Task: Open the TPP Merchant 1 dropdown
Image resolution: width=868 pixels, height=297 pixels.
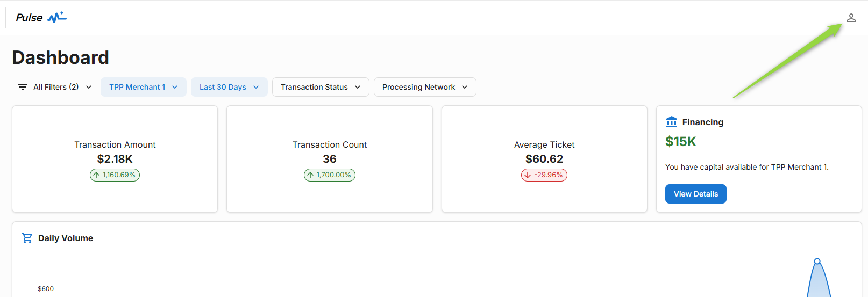Action: pos(143,87)
